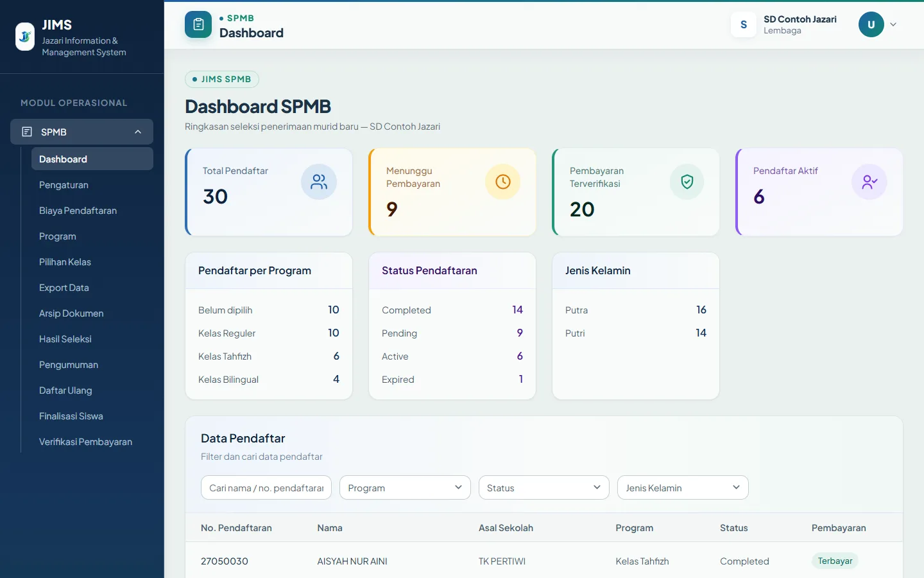This screenshot has width=924, height=578.
Task: Click the shield icon on Pembayaran Terverifikasi card
Action: pos(687,182)
